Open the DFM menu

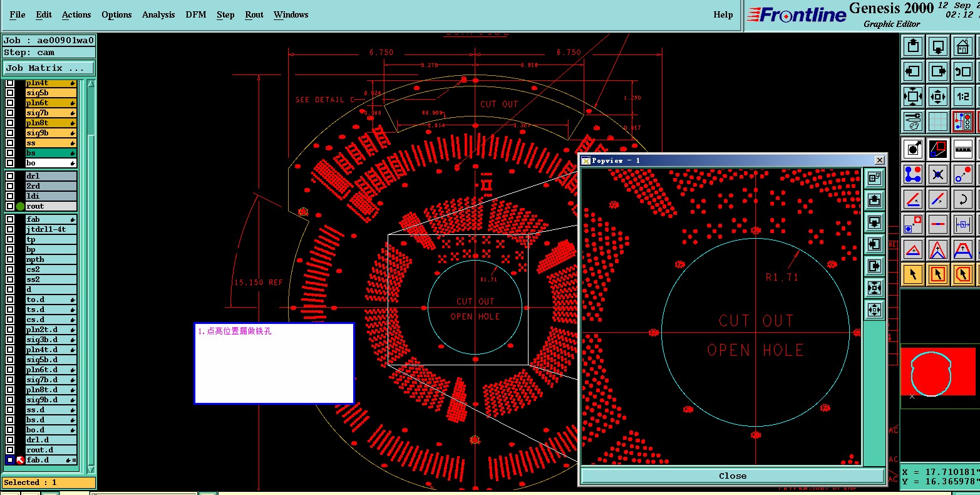[x=196, y=14]
